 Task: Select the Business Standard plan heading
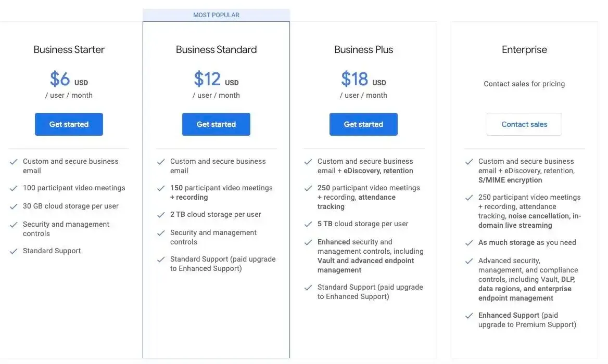pos(216,49)
